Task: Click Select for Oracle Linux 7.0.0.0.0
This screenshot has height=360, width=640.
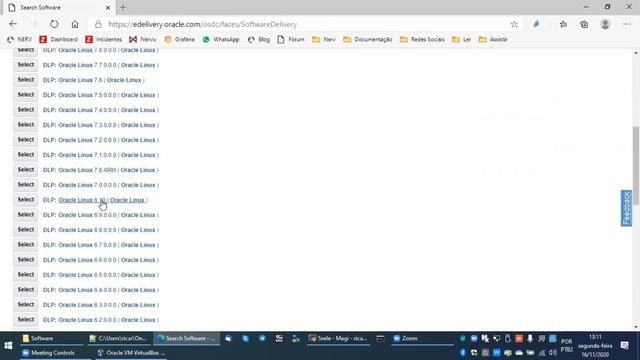Action: tap(26, 185)
